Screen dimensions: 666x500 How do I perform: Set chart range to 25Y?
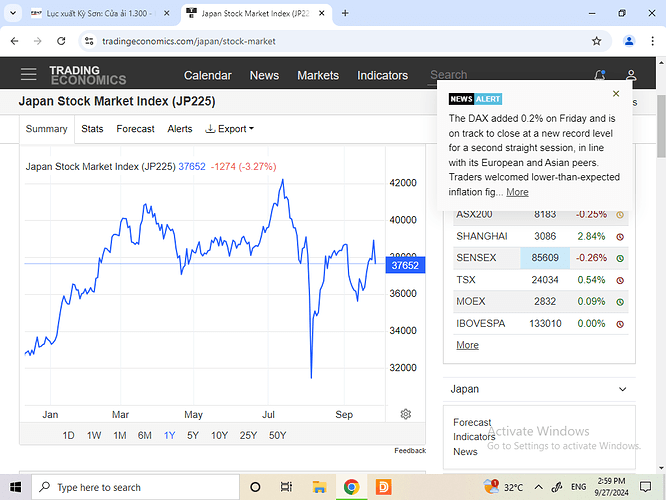(248, 435)
